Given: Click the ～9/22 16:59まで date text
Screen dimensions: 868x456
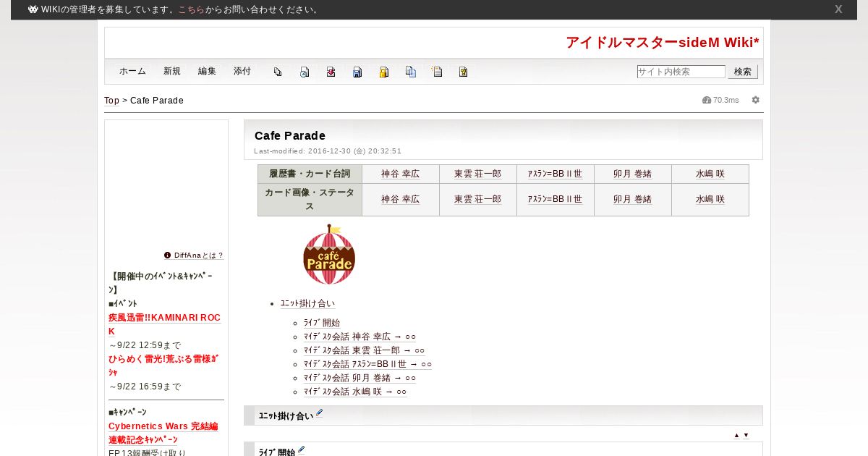Looking at the screenshot, I should (145, 387).
